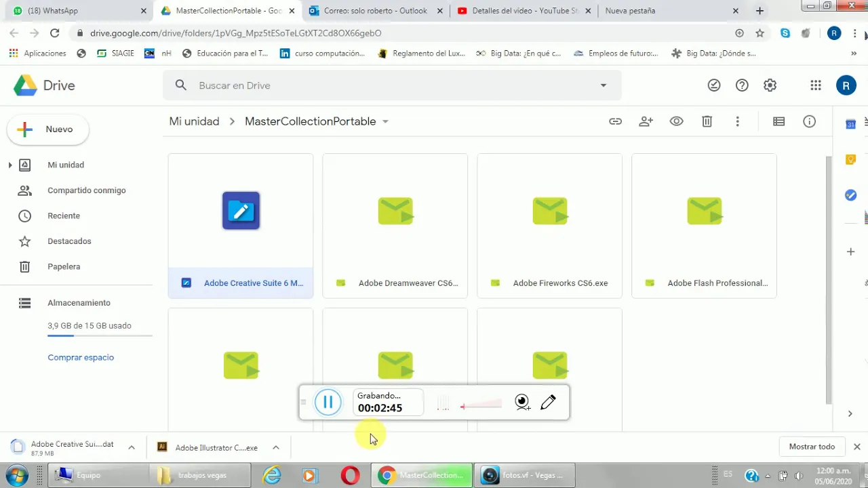868x488 pixels.
Task: Click the Nuevo button
Action: coord(48,129)
